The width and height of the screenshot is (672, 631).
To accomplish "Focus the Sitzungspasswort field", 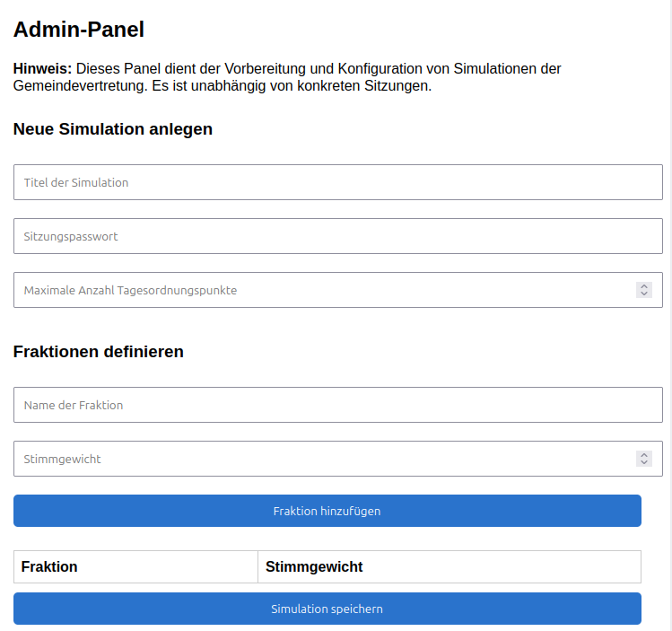I will [x=337, y=236].
